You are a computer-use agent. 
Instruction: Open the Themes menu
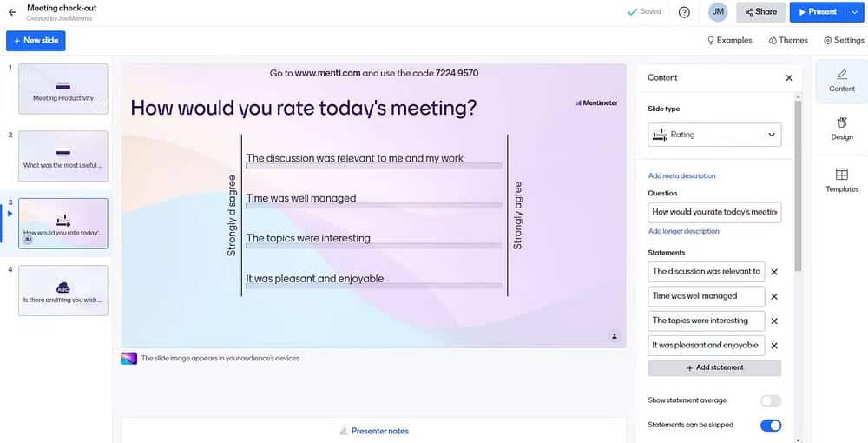point(788,41)
